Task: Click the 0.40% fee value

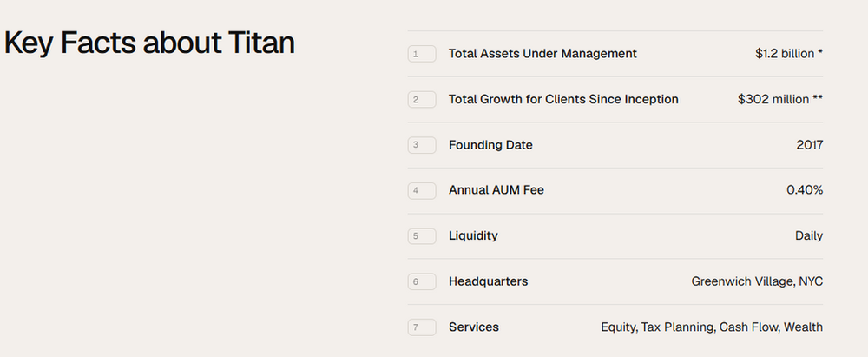Action: (805, 190)
